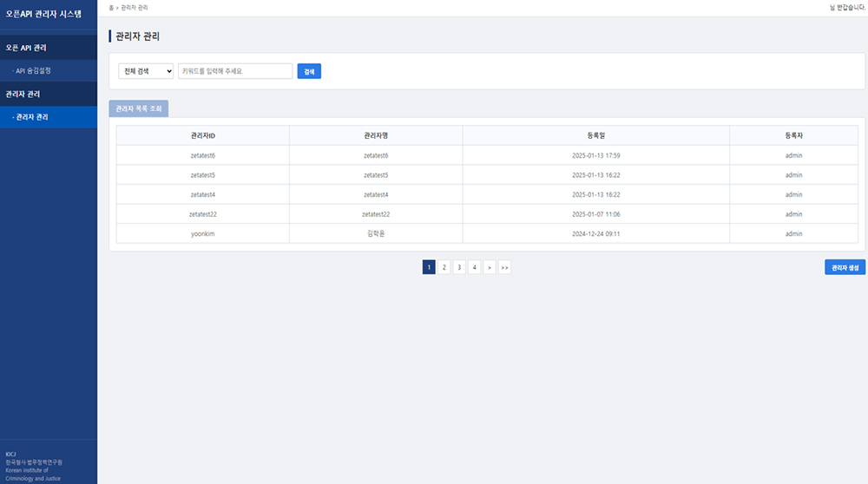
Task: Click the 관리자ID column header
Action: pos(202,135)
